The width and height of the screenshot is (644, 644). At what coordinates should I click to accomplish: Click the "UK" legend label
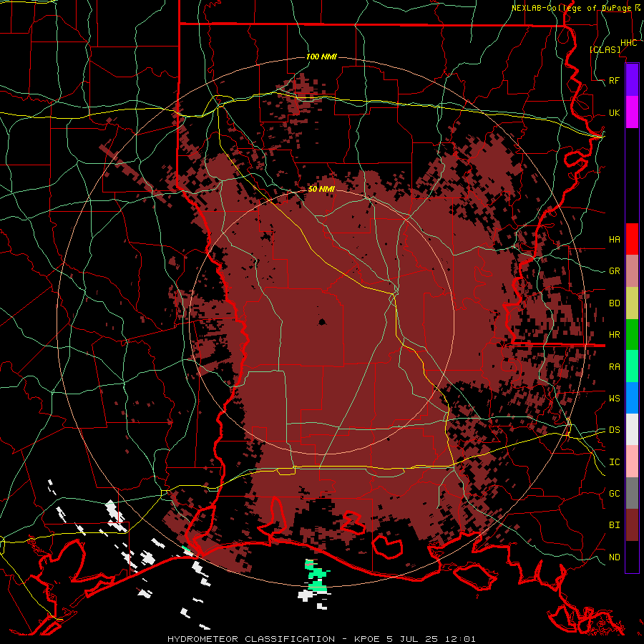[615, 112]
